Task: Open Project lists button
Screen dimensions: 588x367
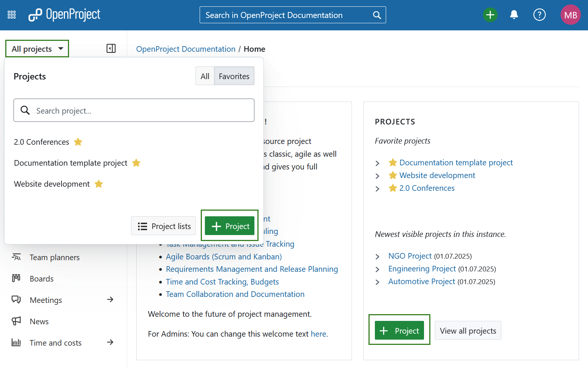Action: [164, 226]
